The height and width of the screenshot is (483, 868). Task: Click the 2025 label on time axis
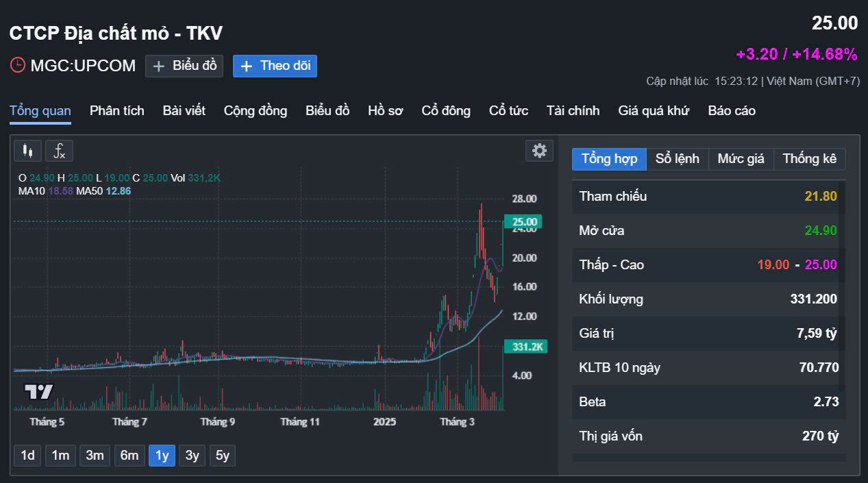coord(385,422)
